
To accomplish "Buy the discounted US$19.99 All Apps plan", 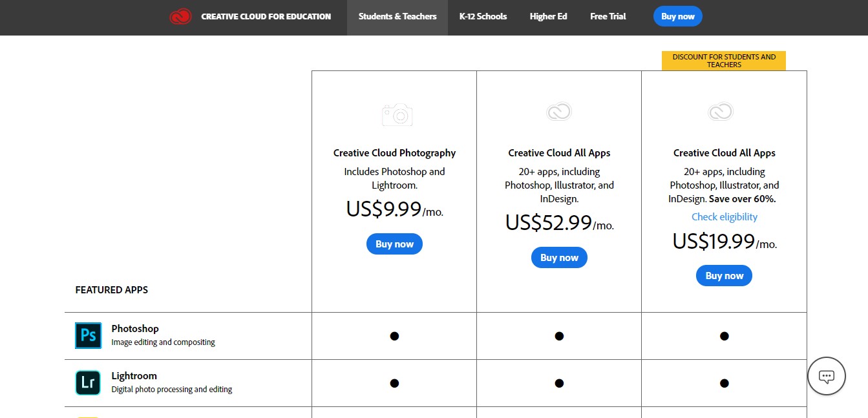I will tap(724, 275).
